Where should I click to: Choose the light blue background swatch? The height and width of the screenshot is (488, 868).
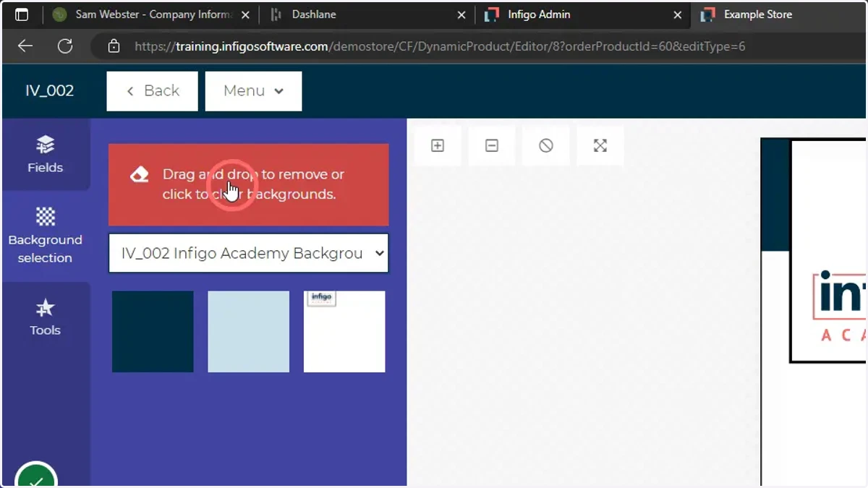click(x=249, y=332)
